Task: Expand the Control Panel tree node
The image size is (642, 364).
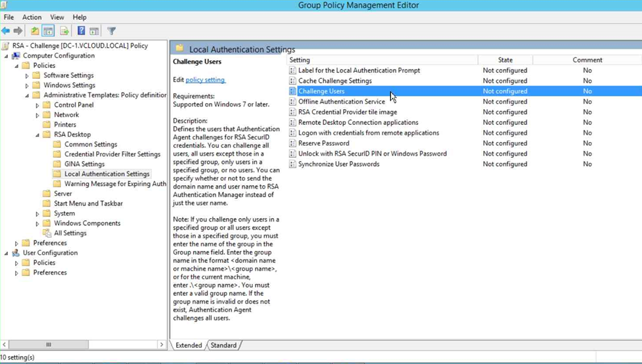Action: tap(37, 105)
